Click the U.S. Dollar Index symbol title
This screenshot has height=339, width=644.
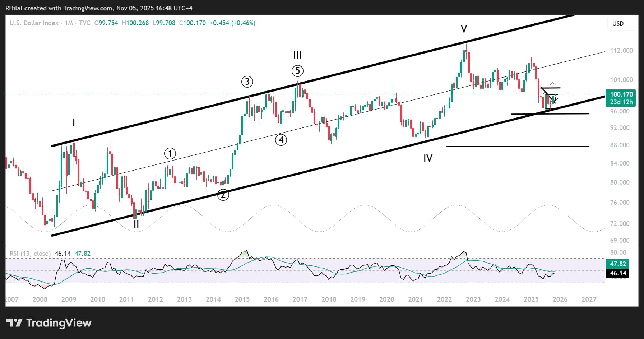tap(34, 23)
